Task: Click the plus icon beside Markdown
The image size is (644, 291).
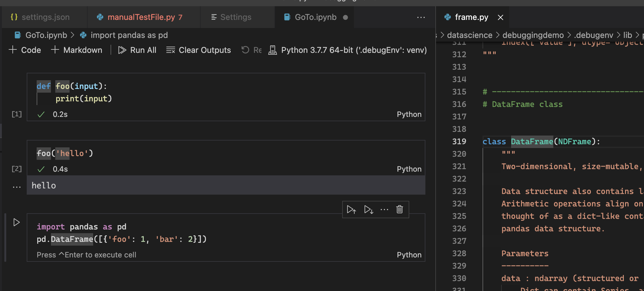Action: click(x=55, y=50)
